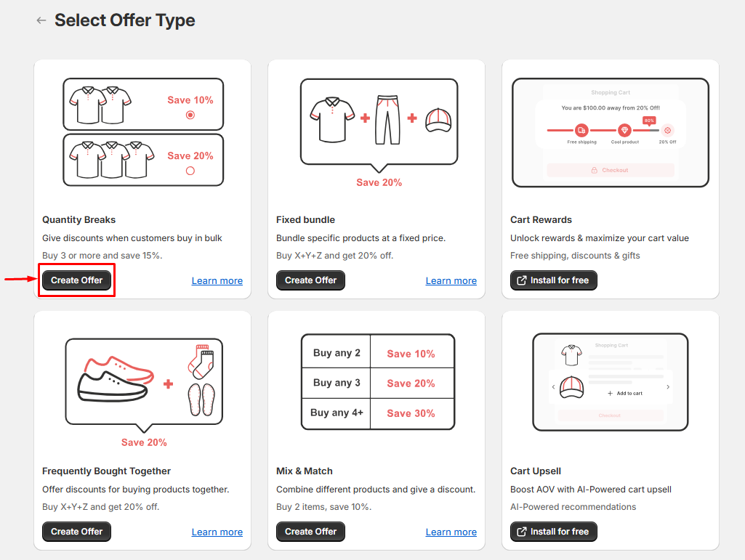Open Learn more link for Mix & Match

click(x=451, y=532)
